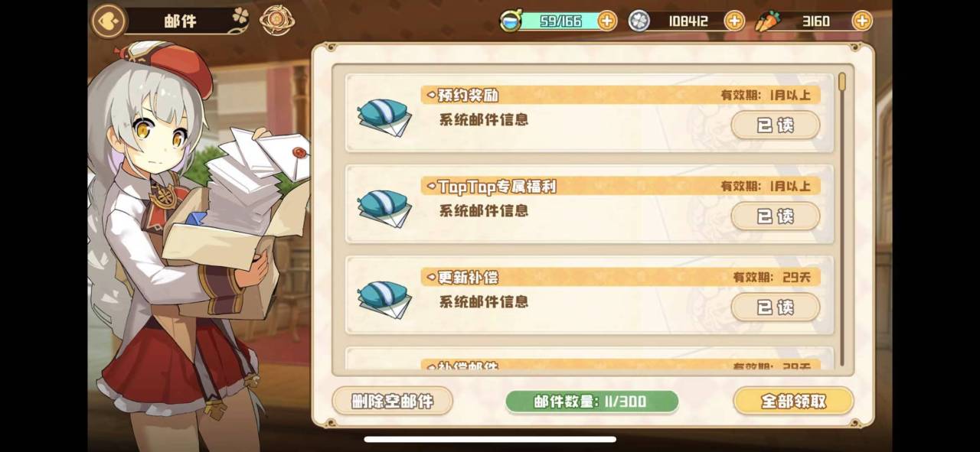Click 已读 button for 更新补偿

click(x=776, y=307)
